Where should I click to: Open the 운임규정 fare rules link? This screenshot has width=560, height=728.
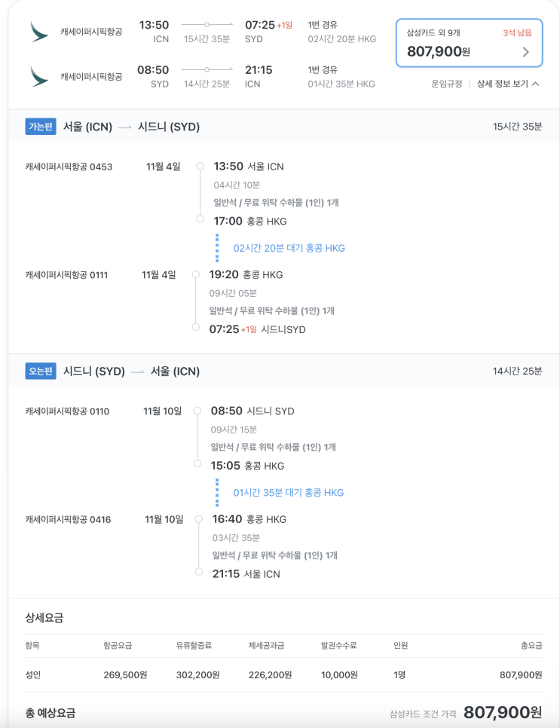pyautogui.click(x=447, y=84)
